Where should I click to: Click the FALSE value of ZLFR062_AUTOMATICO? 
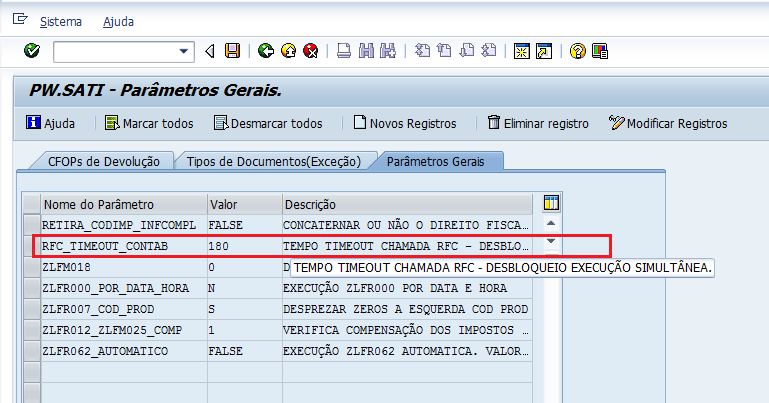245,351
